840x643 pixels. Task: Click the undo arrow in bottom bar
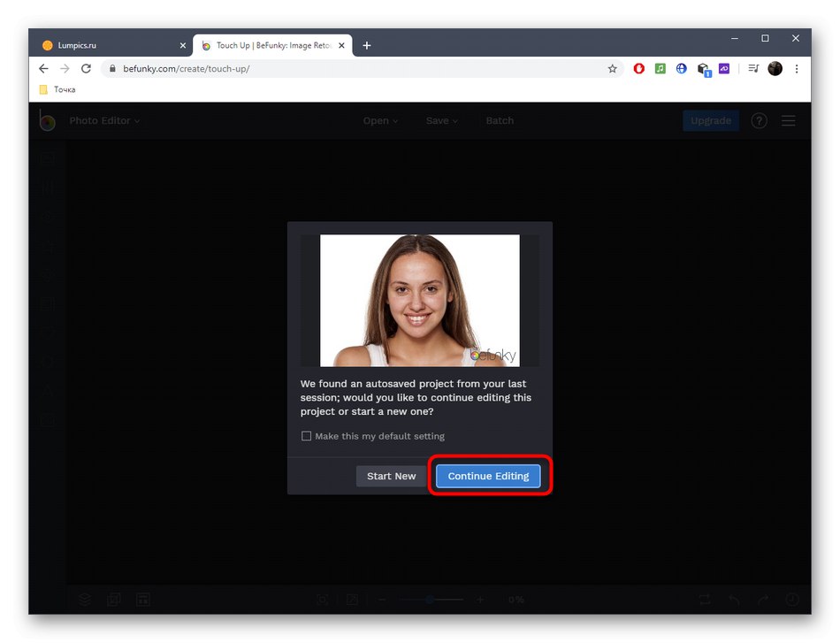tap(735, 600)
